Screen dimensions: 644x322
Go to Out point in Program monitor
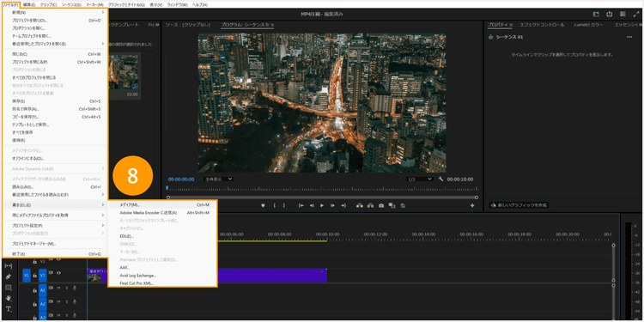click(x=343, y=205)
